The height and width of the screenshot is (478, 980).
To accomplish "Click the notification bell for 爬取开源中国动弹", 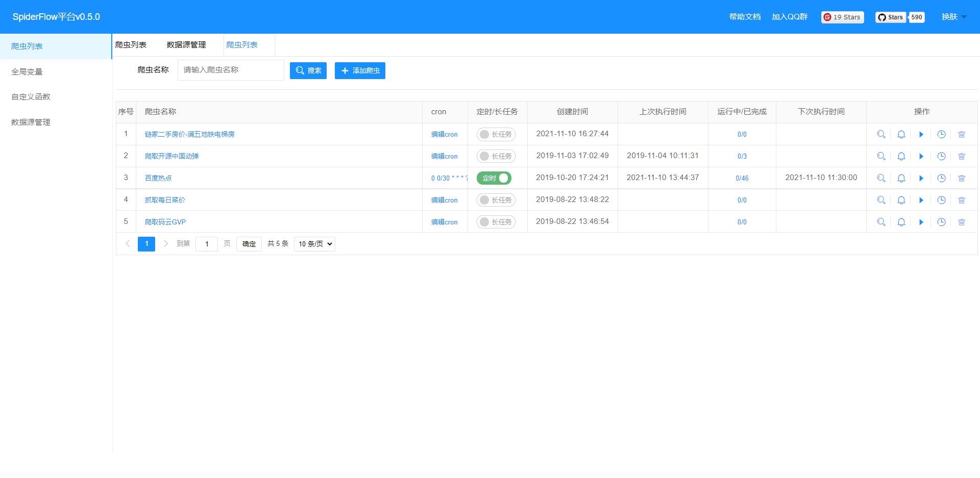I will point(901,156).
